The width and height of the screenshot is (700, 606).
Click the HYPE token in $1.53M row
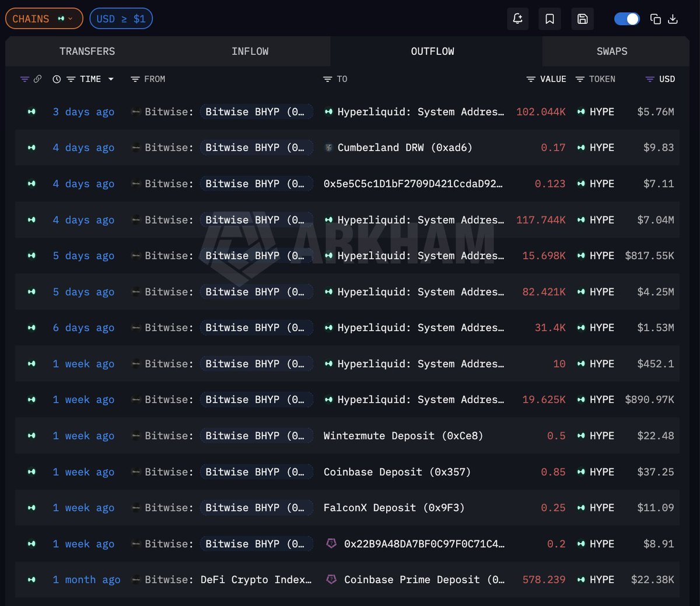coord(601,328)
